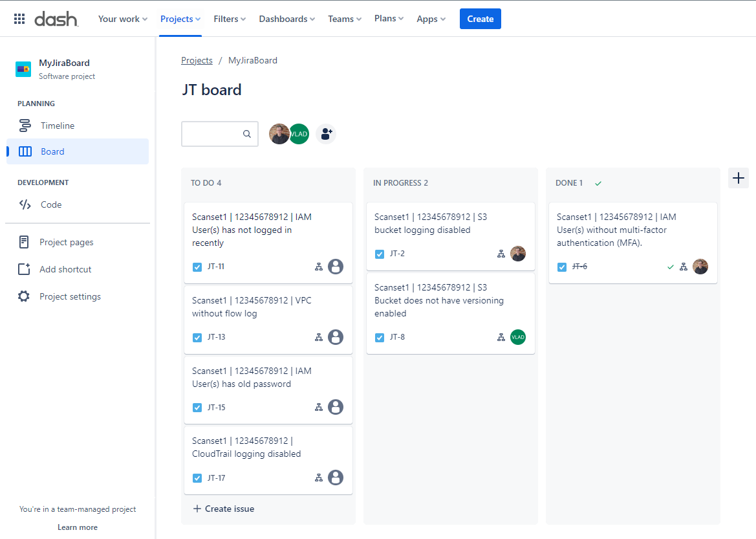Click the VLAD assignee avatar on JT-8
Image resolution: width=756 pixels, height=539 pixels.
tap(517, 337)
